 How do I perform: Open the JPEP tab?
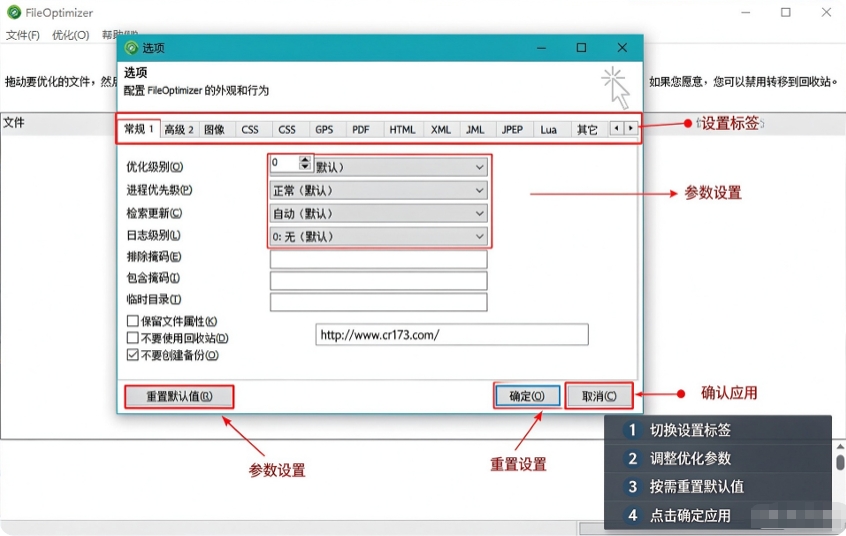click(x=512, y=130)
